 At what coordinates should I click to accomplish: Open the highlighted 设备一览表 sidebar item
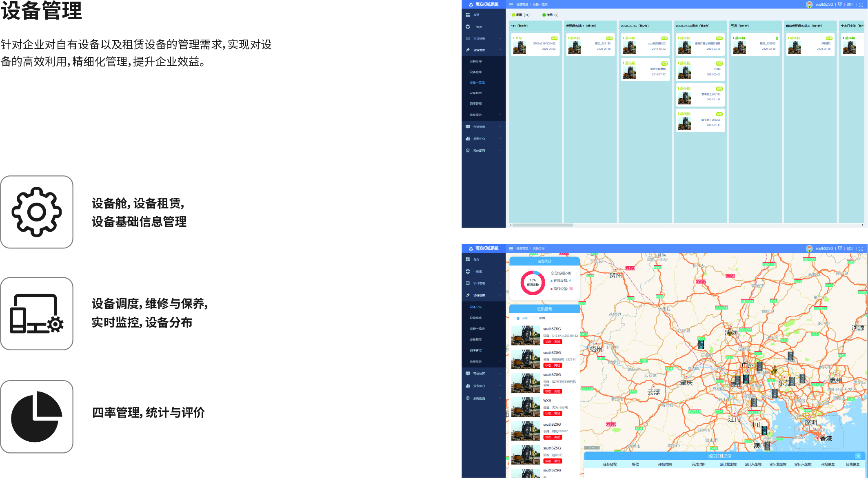click(x=477, y=82)
